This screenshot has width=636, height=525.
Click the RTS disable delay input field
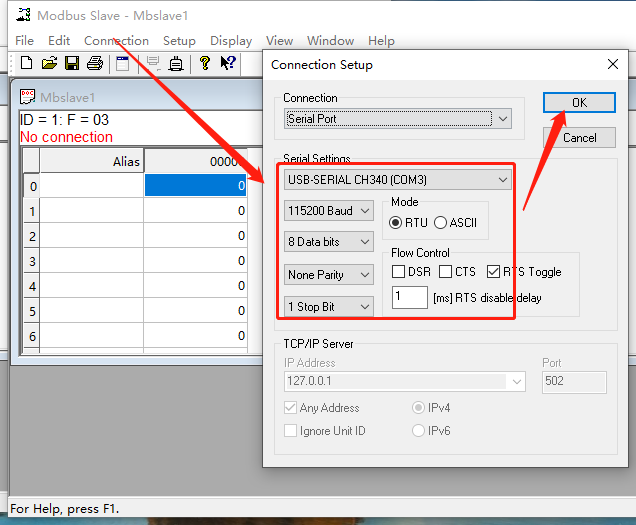[x=409, y=297]
